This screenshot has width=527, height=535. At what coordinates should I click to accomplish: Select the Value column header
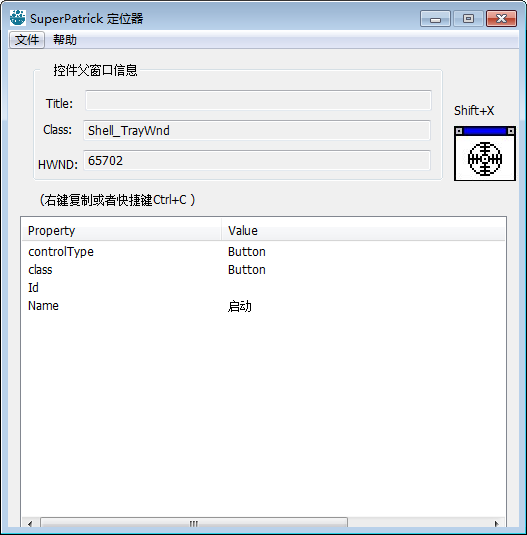coord(363,231)
